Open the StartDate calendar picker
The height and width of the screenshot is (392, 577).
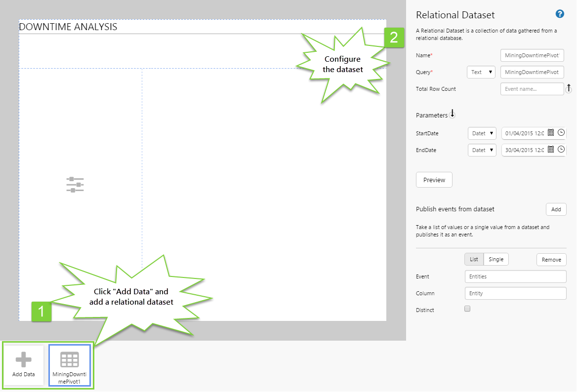pos(551,133)
